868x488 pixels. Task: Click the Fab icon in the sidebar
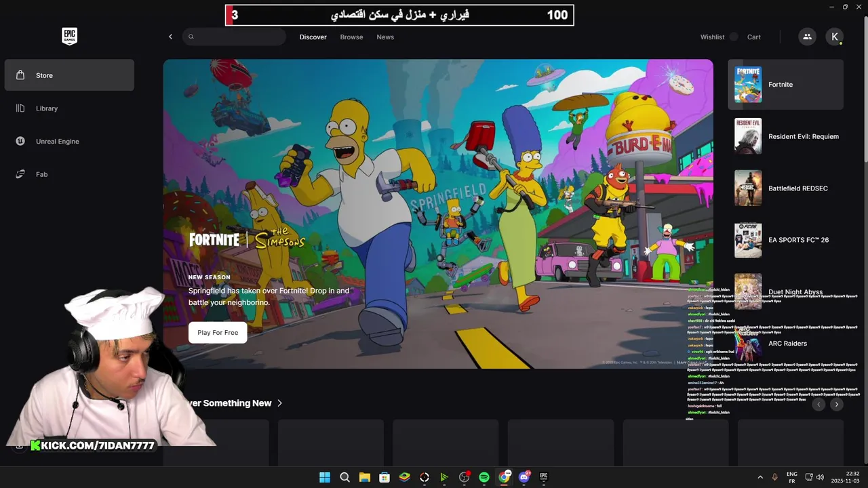pyautogui.click(x=20, y=174)
